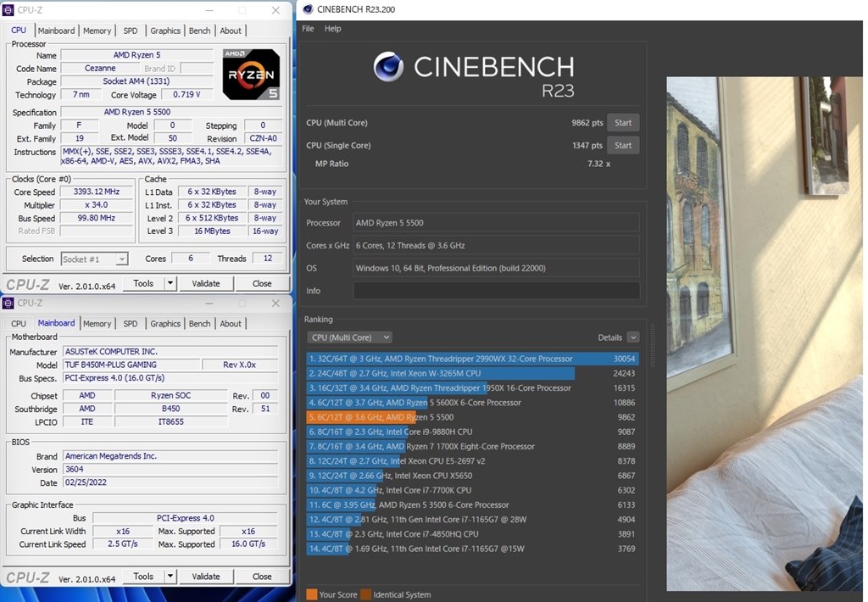
Task: Start the CPU Multi Core benchmark
Action: click(x=623, y=122)
